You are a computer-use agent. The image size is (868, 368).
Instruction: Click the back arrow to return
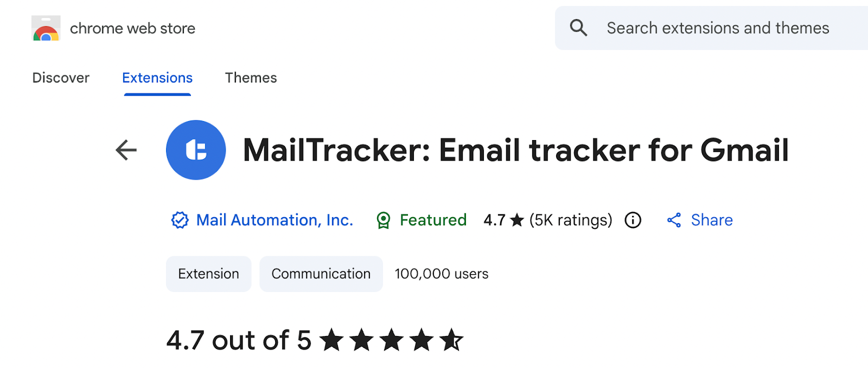pos(125,150)
